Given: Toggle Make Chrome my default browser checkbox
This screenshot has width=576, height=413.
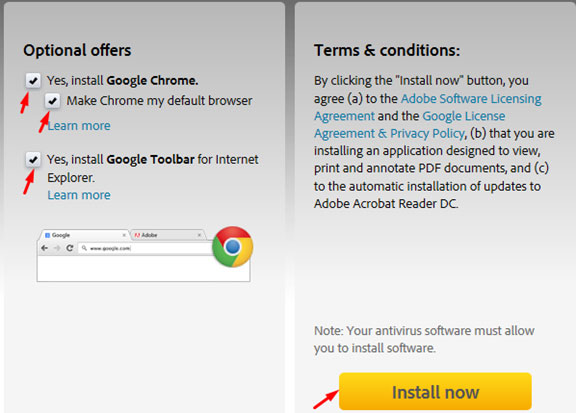Looking at the screenshot, I should tap(53, 100).
